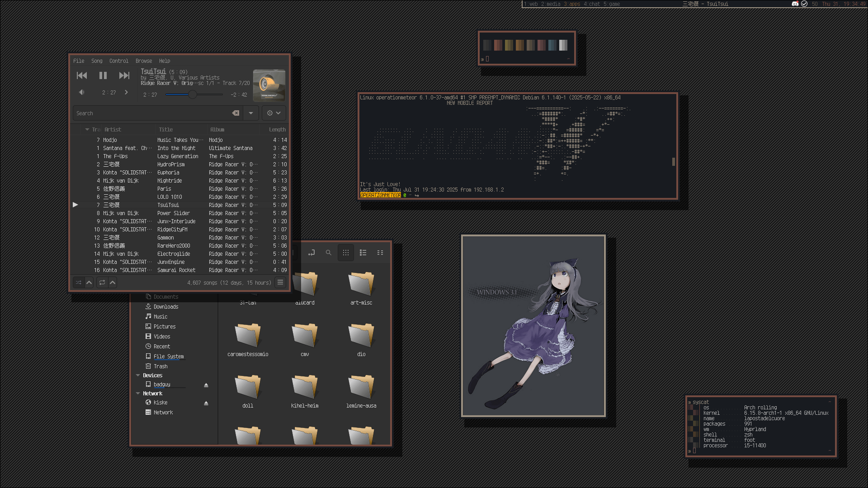Image resolution: width=868 pixels, height=488 pixels.
Task: Toggle repeat playback mode
Action: pos(102,282)
